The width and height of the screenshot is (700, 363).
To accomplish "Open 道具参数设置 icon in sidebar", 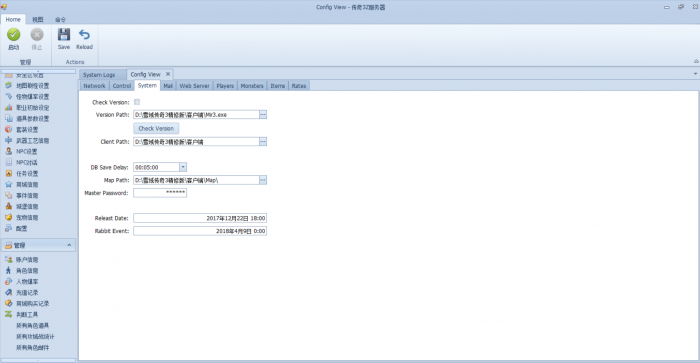I will point(8,118).
